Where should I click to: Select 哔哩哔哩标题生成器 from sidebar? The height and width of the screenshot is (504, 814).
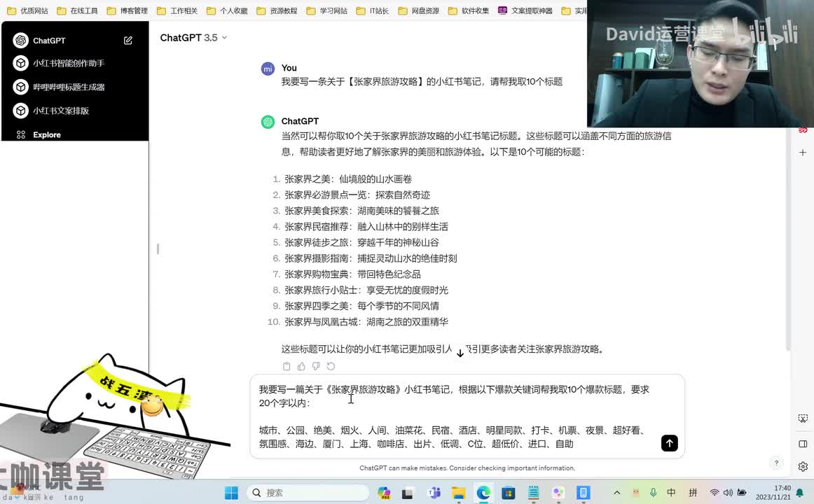click(x=69, y=87)
